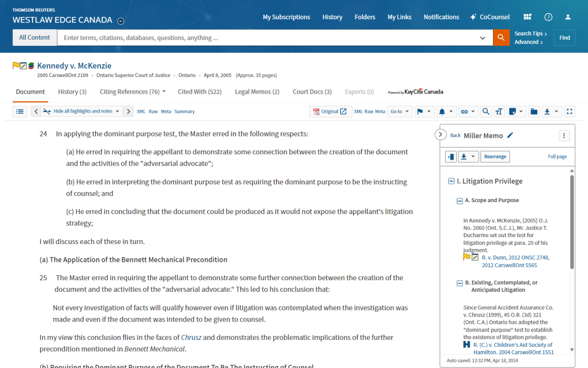Click the search-in-document magnifier icon

click(x=486, y=111)
